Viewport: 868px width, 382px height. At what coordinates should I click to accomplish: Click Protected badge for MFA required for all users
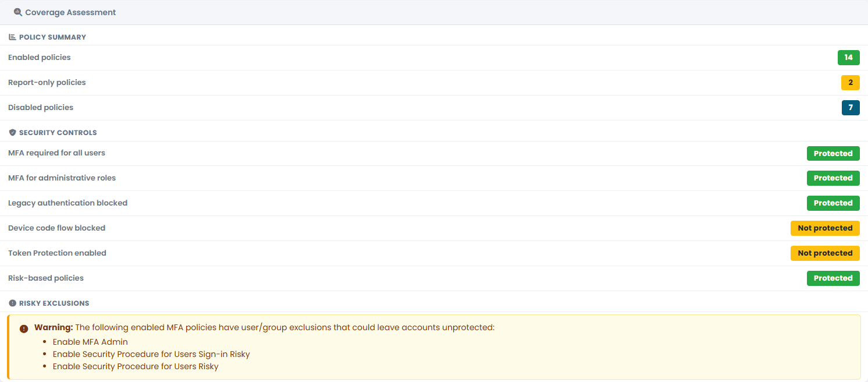(833, 154)
